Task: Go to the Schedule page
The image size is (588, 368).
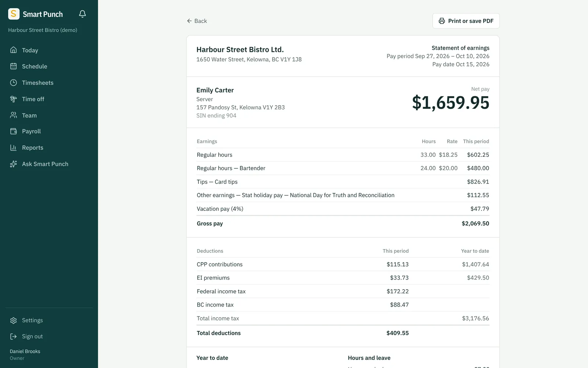Action: 49,66
